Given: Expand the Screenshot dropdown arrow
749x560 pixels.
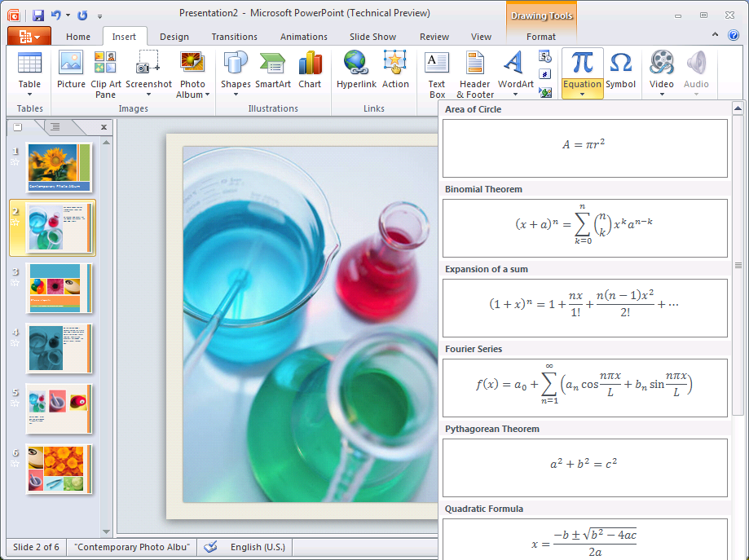Looking at the screenshot, I should coord(148,95).
